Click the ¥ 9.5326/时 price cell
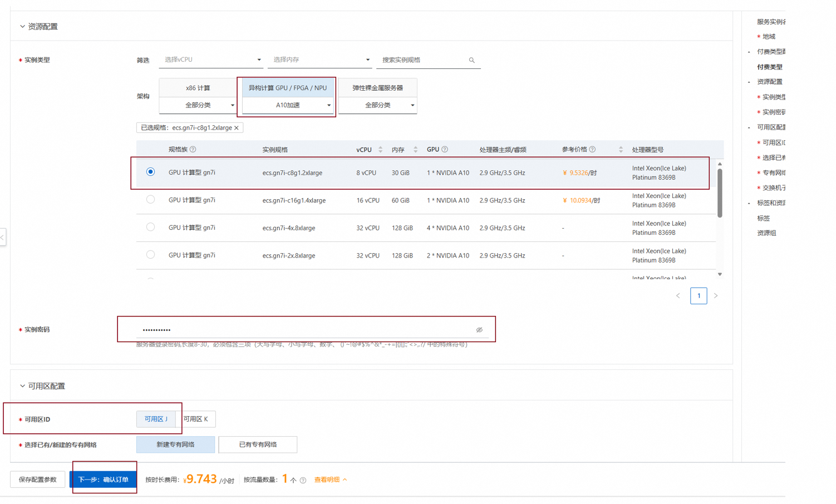Screen dimensions: 836x504 pyautogui.click(x=579, y=173)
